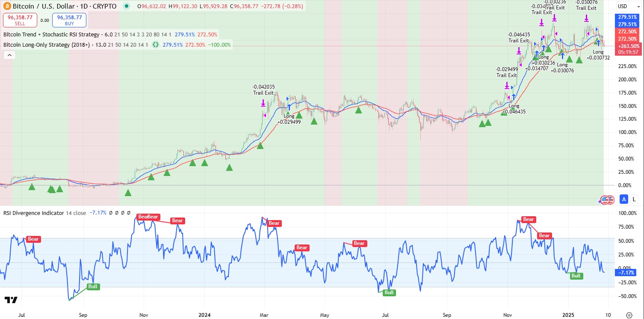Select the Bitcoin Trend + Stochastic RSI Strategy legend
Screen dimensions: 644x319
(x=52, y=34)
